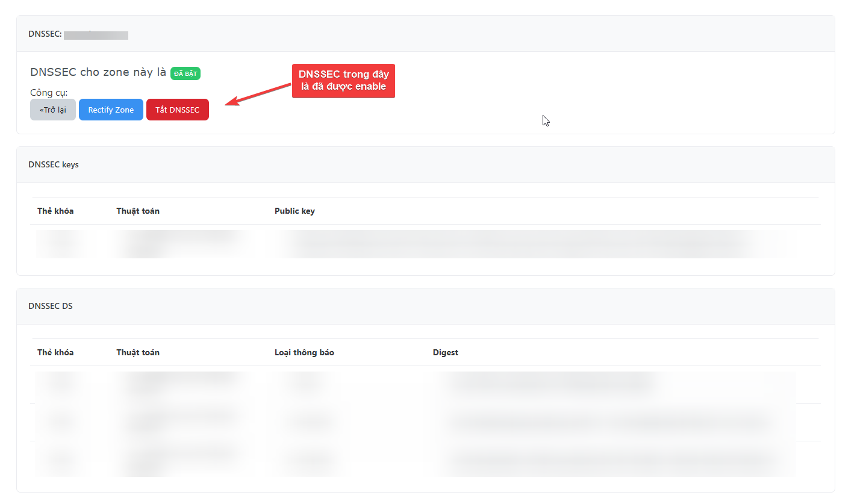Click 'Thẻ khóa' header in DNSSEC DS table
The image size is (863, 504).
point(55,352)
